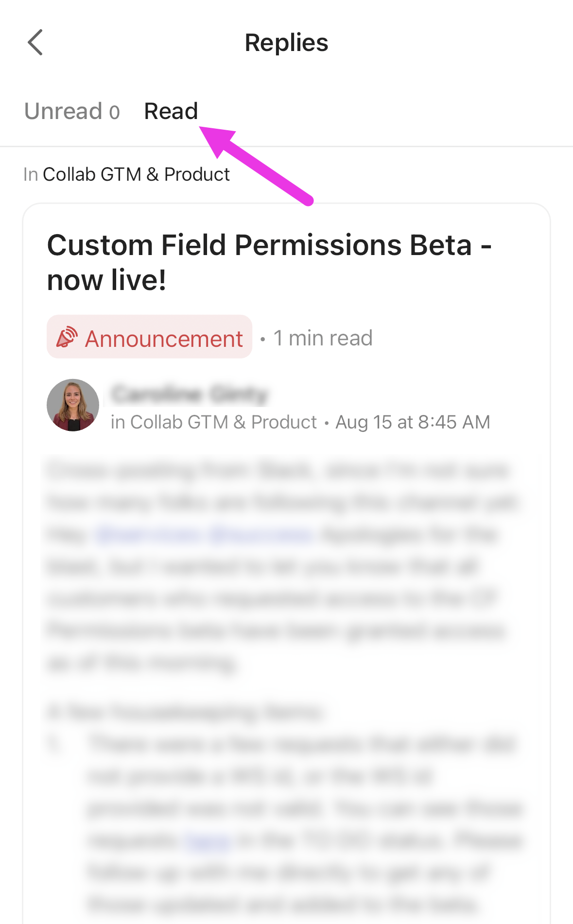Click the Announcement label text
Viewport: 573px width, 924px height.
coord(164,339)
